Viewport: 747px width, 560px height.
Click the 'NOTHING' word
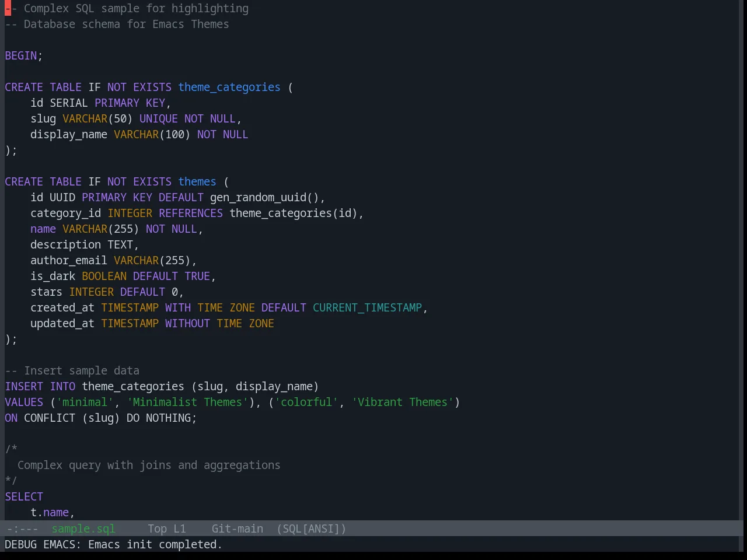(x=168, y=418)
